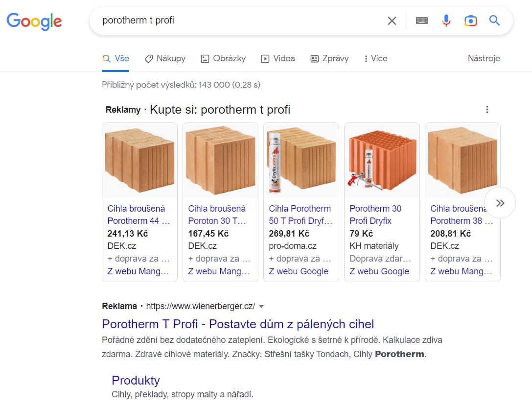Expand the dropdown arrow next to wienerberger.cz

click(x=261, y=306)
